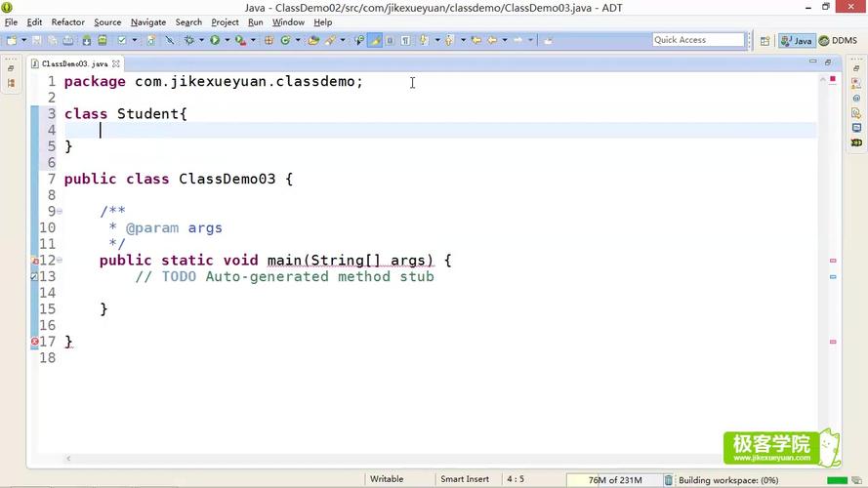Click the Run External Tools icon
This screenshot has height=488, width=868.
[x=240, y=40]
